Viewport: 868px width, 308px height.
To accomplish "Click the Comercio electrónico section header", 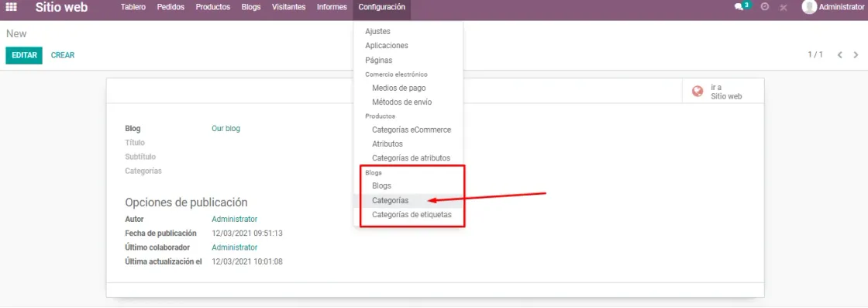I will tap(396, 74).
